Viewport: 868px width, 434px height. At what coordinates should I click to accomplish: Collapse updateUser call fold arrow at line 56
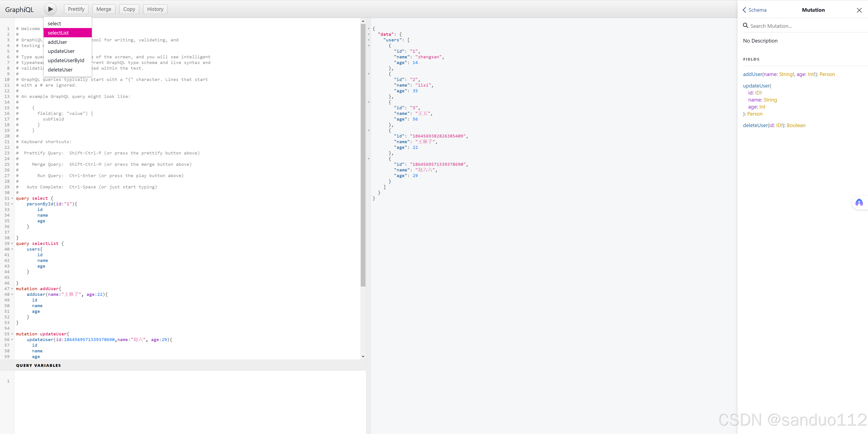[12, 340]
